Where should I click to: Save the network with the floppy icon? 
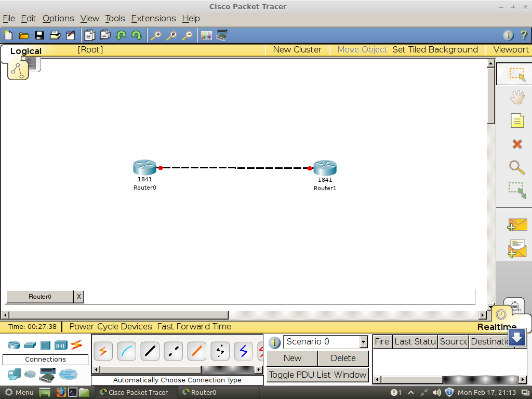[x=39, y=35]
